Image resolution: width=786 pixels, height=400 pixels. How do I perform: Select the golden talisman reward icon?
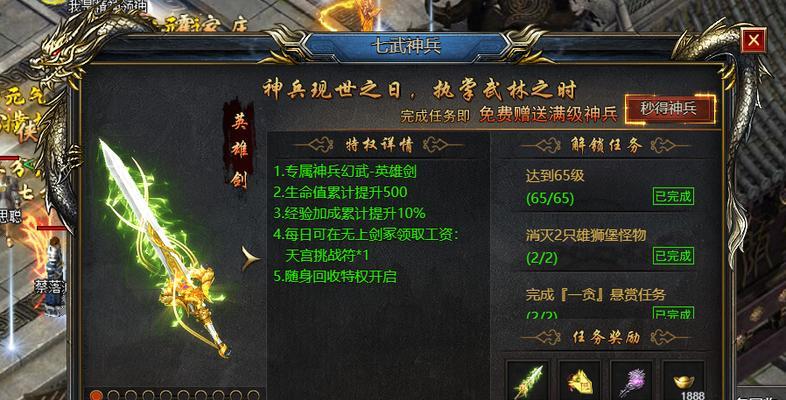(x=580, y=382)
